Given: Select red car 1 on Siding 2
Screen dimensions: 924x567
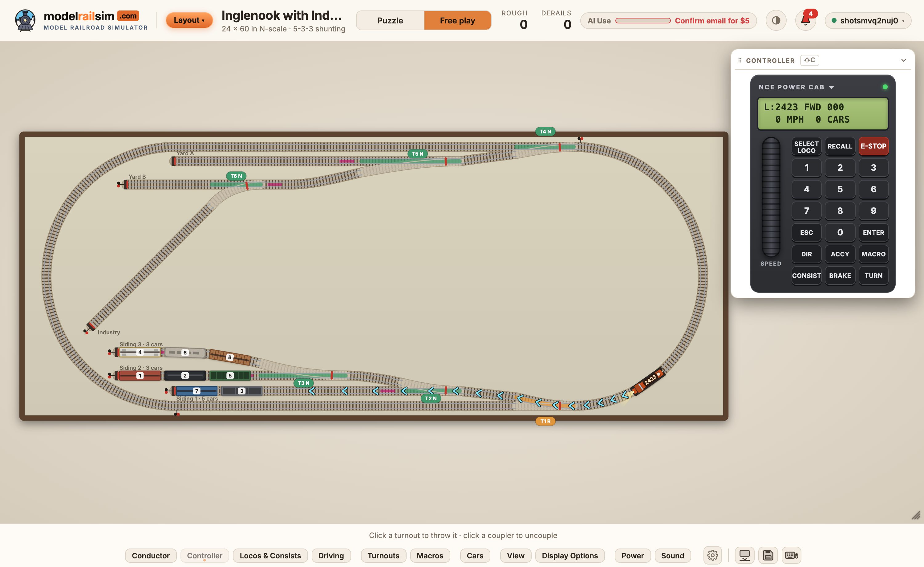Looking at the screenshot, I should click(x=140, y=376).
